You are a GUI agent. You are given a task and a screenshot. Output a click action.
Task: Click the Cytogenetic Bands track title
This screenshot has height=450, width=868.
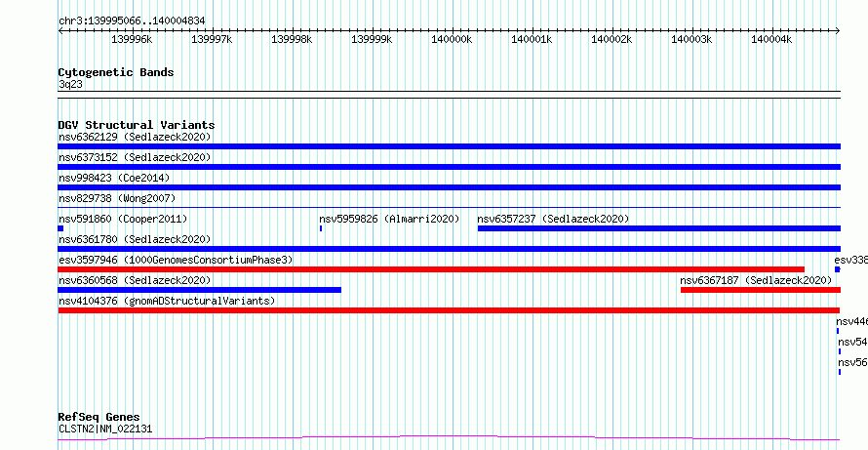pyautogui.click(x=116, y=72)
